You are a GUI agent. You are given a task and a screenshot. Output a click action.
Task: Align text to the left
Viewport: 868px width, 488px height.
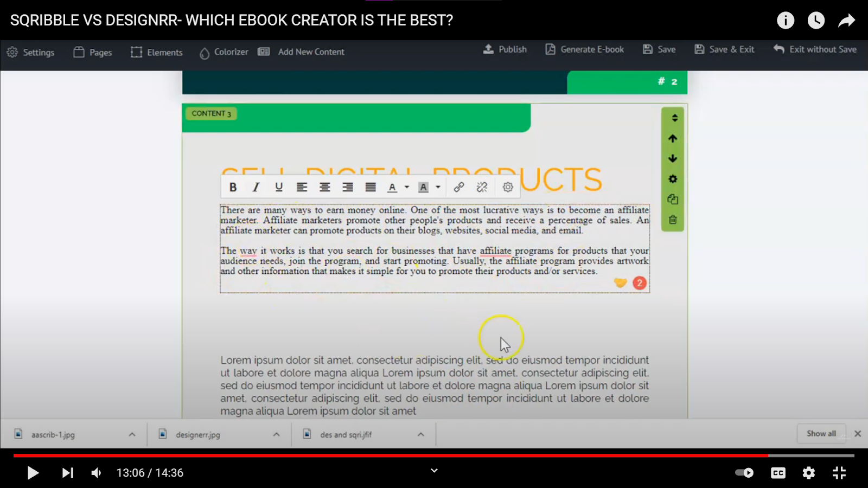(x=302, y=187)
